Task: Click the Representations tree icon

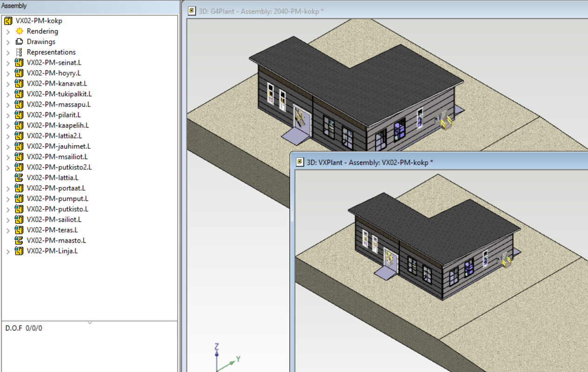Action: tap(19, 52)
